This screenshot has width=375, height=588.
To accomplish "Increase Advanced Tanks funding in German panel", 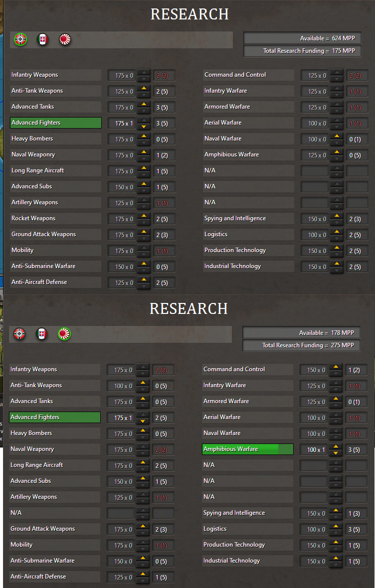I will [x=144, y=104].
